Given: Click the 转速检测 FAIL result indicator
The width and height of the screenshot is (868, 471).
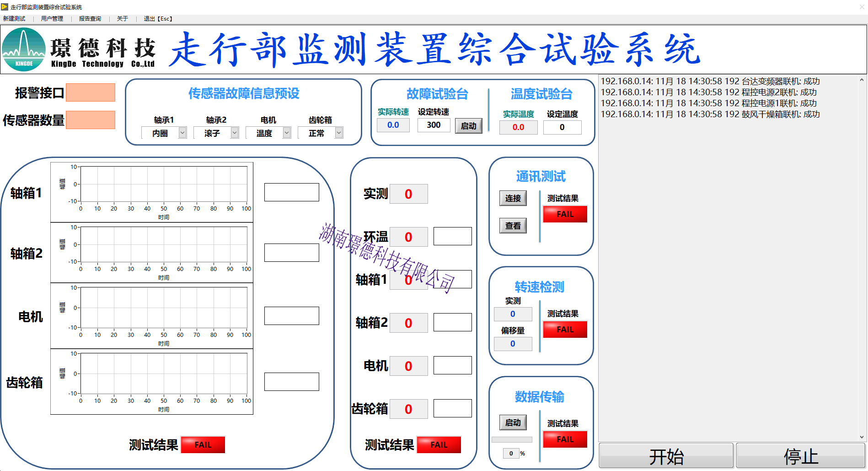Looking at the screenshot, I should [565, 330].
